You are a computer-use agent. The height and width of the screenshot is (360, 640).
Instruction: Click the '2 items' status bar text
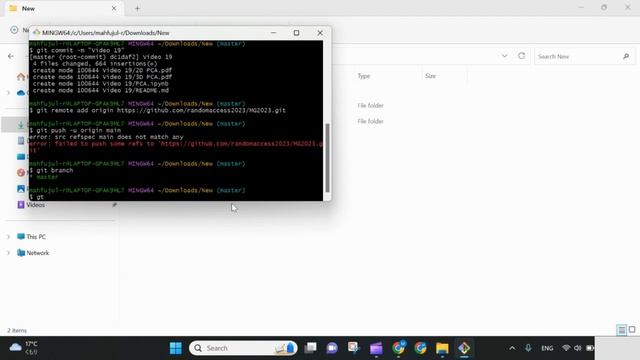17,330
